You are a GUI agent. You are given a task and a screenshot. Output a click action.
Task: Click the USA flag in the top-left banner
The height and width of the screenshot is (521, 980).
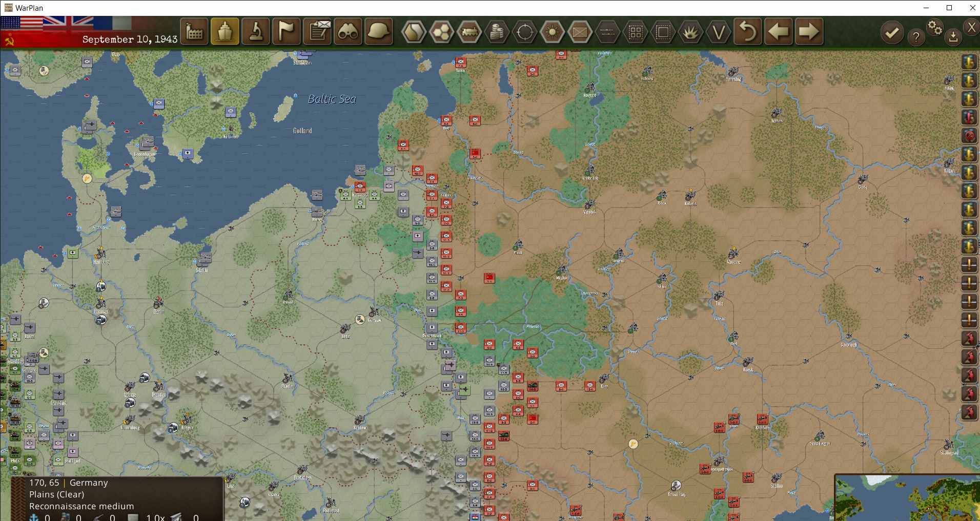(22, 23)
